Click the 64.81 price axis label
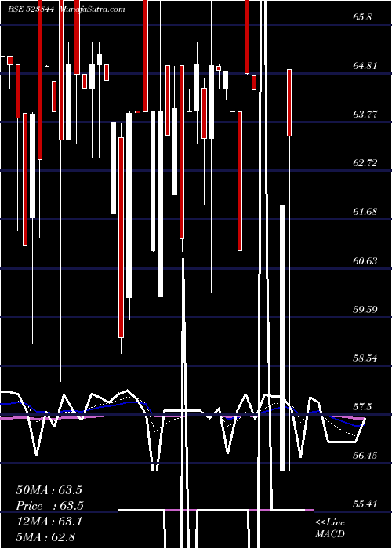Viewport: 392px width, 549px height. [365, 65]
